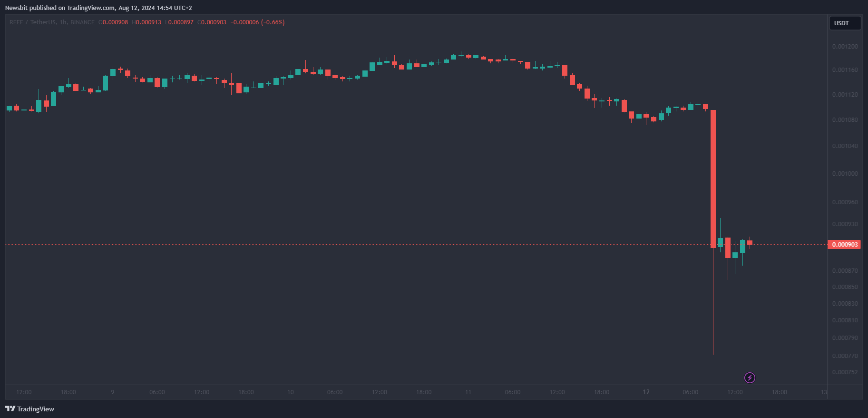Click the 0.001160 price axis label
The height and width of the screenshot is (418, 868).
click(x=845, y=70)
